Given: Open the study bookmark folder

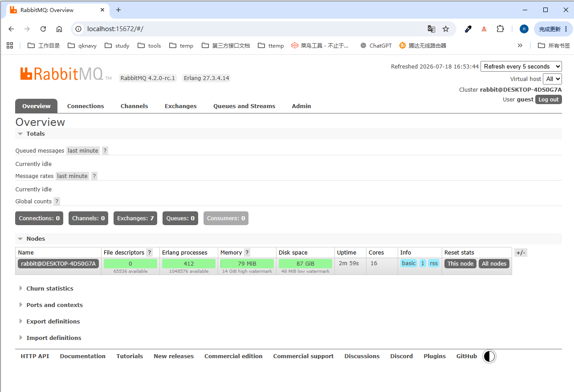Looking at the screenshot, I should coord(117,45).
